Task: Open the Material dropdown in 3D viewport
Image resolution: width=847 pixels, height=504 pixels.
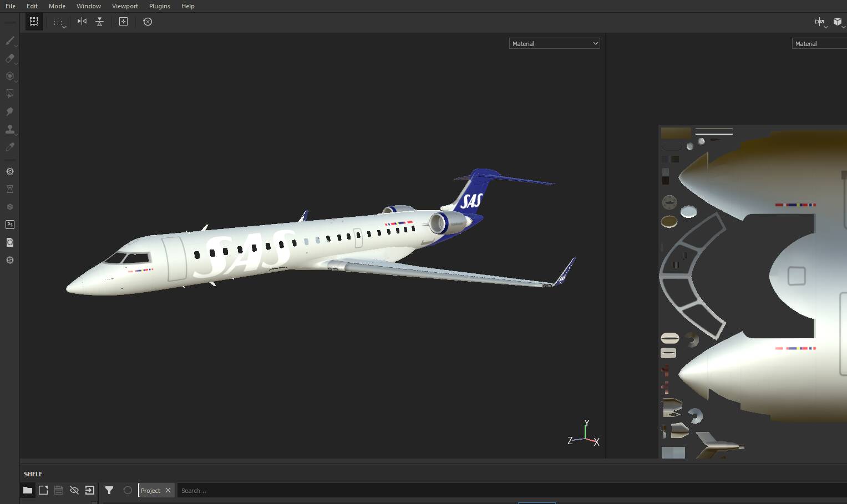Action: 555,43
